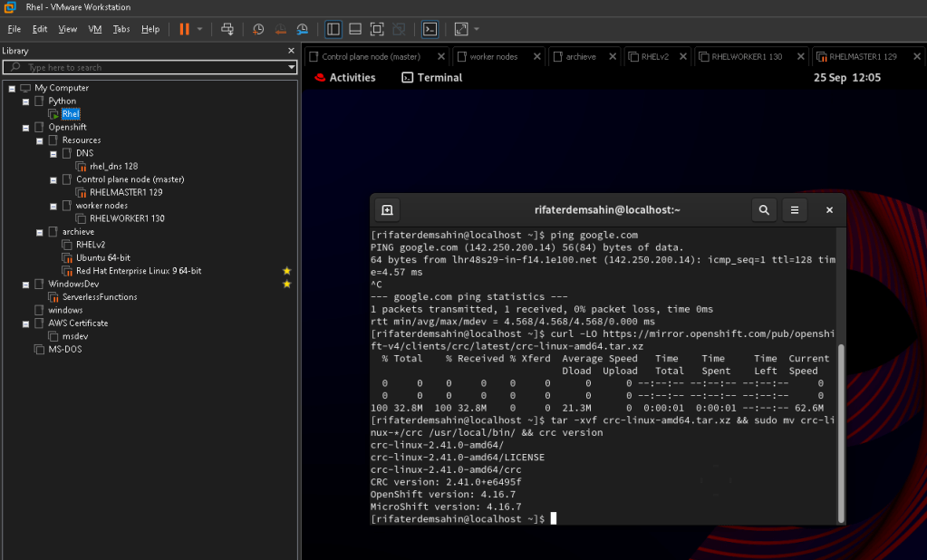The width and height of the screenshot is (927, 560).
Task: Collapse the archieve folder in library
Action: [40, 232]
